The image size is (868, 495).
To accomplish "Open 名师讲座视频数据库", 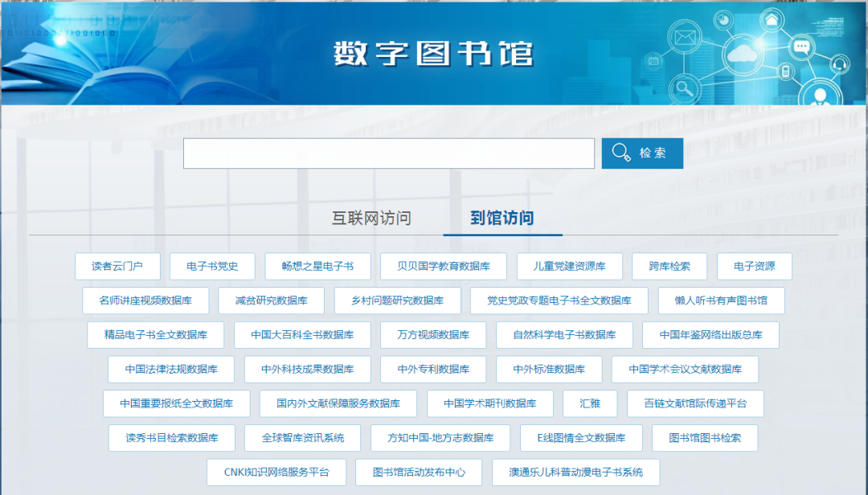I will pyautogui.click(x=145, y=301).
